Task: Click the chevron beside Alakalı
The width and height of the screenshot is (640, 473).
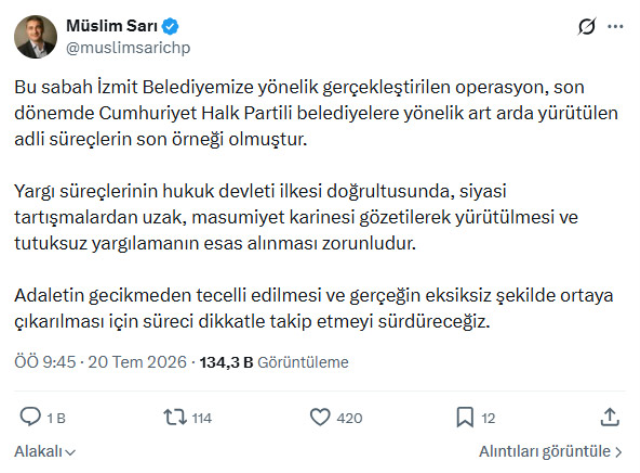Action: click(x=70, y=453)
